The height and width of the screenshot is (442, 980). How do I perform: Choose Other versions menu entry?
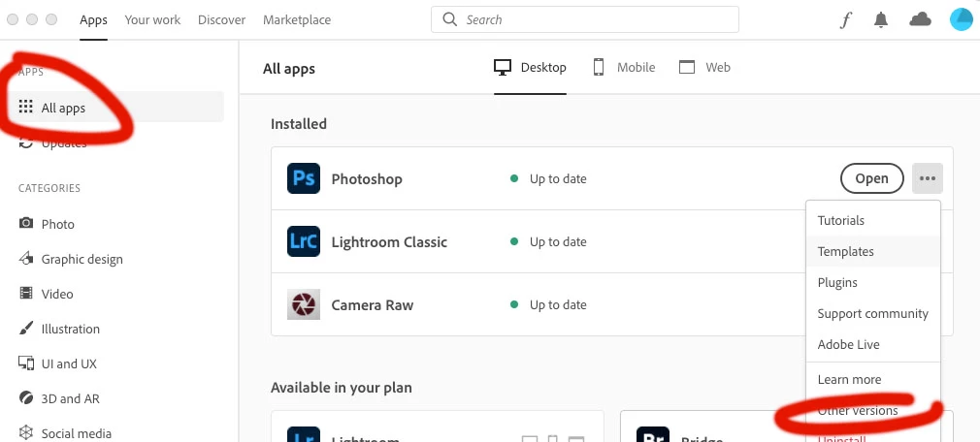[873, 411]
